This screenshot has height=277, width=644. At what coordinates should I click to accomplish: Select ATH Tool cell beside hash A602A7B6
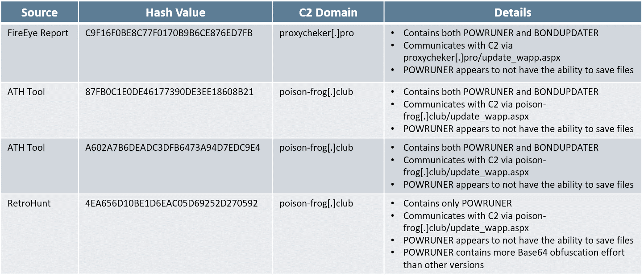(26, 148)
